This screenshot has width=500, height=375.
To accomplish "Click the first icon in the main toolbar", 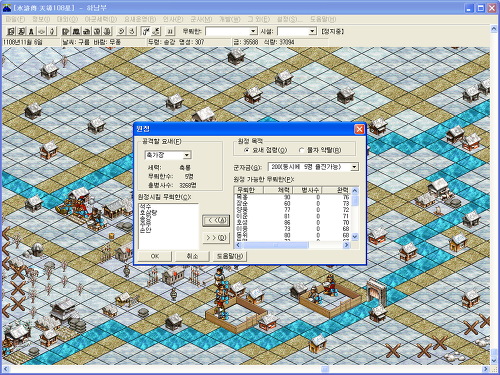I will click(x=11, y=31).
